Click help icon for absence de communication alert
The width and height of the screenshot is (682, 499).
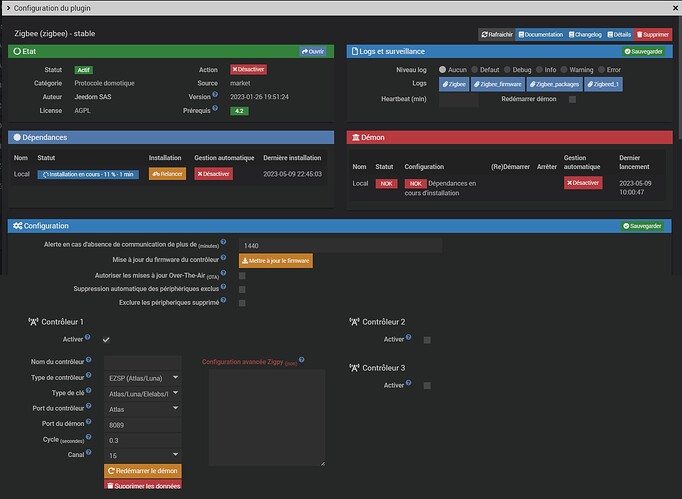tap(223, 242)
